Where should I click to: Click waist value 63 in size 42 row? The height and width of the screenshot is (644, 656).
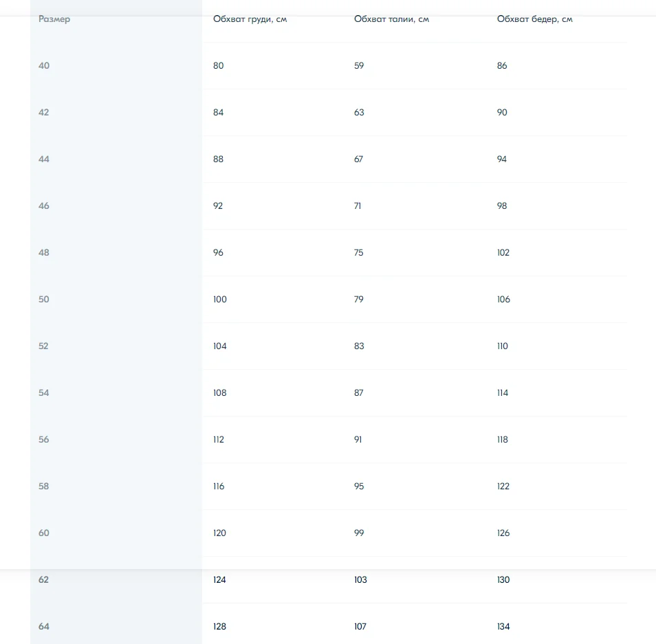coord(359,113)
